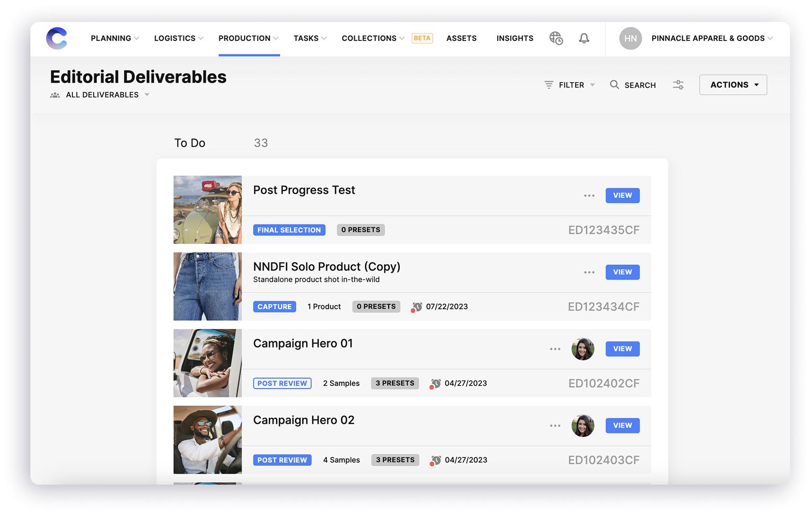The height and width of the screenshot is (515, 812).
Task: Click the HN user avatar
Action: [631, 38]
